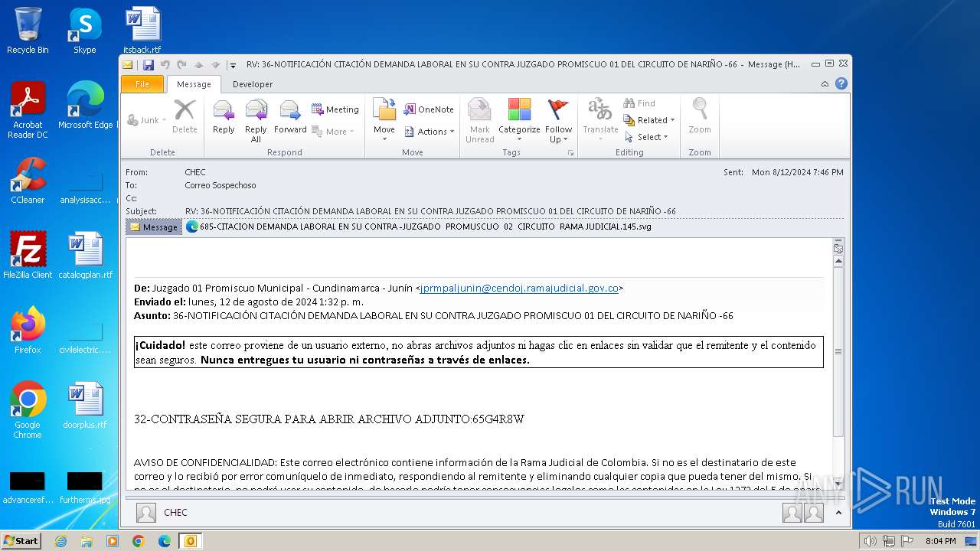980x551 pixels.
Task: Click the taskbar clock 8:04 PM
Action: [x=940, y=541]
